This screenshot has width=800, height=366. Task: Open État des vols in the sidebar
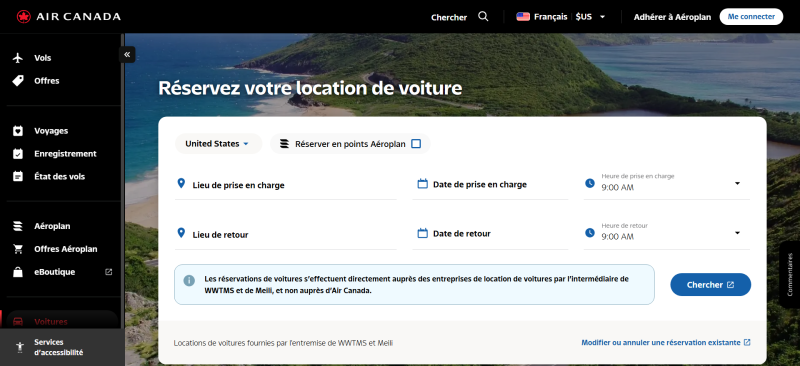point(61,177)
